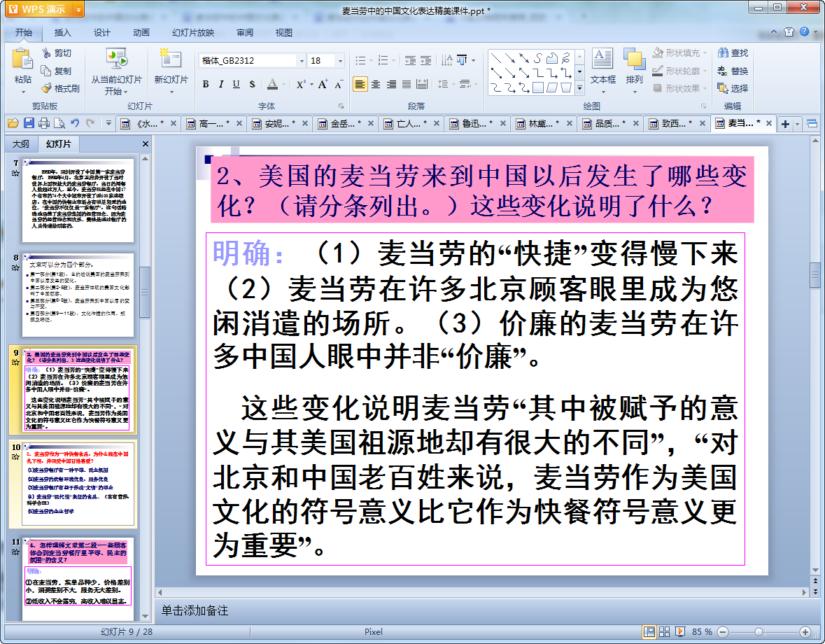
Task: Click the Cut (剪切) scissors icon
Action: [x=47, y=53]
